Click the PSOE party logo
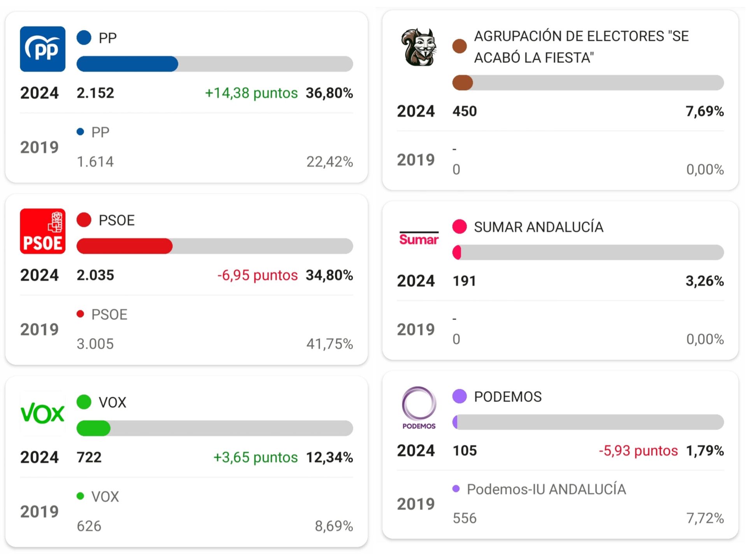Image resolution: width=747 pixels, height=560 pixels. click(x=43, y=231)
